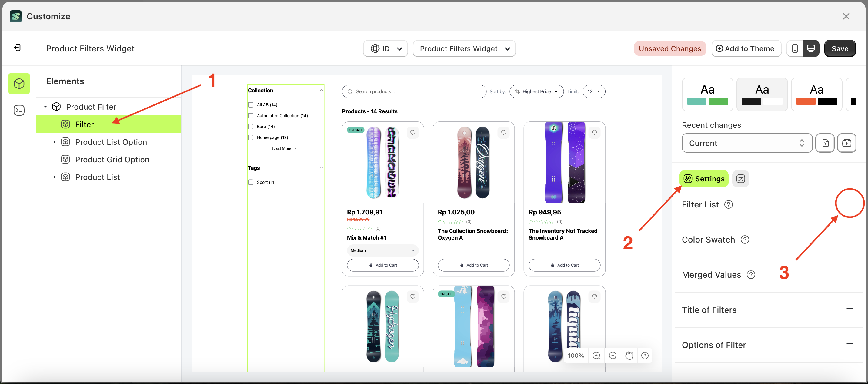Click the wishlist heart on Mix & Match #1

[x=413, y=132]
